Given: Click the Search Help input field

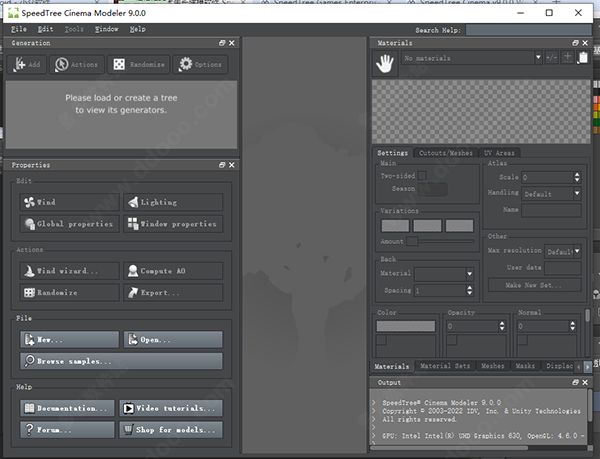Looking at the screenshot, I should click(528, 30).
